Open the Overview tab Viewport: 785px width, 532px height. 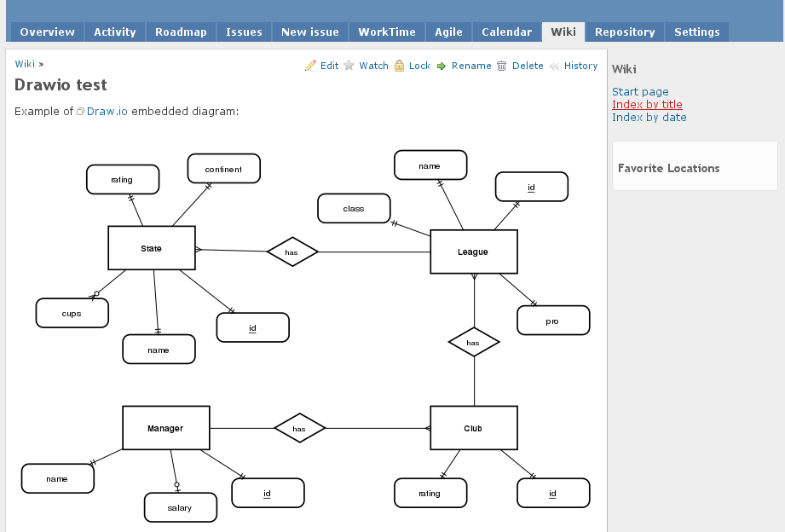click(x=47, y=32)
